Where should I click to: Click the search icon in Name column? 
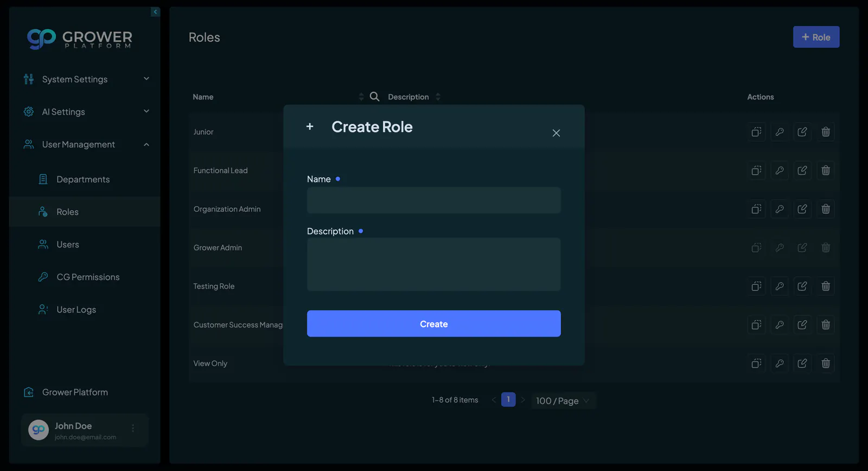pyautogui.click(x=374, y=97)
